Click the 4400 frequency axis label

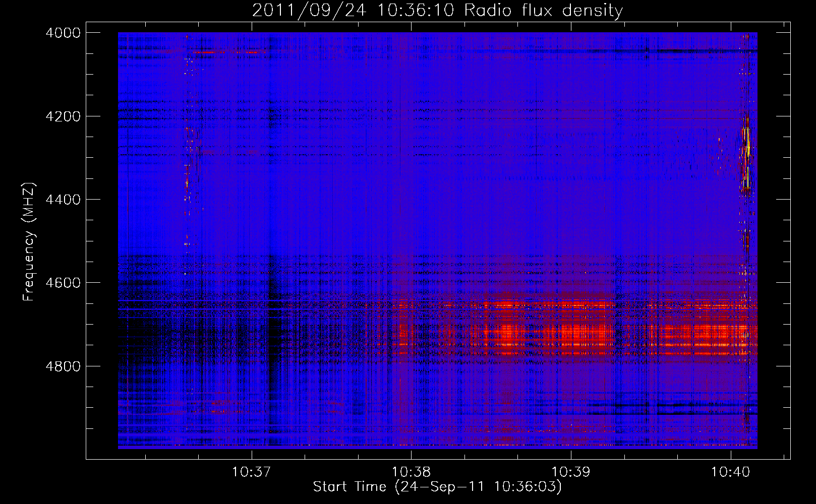63,200
